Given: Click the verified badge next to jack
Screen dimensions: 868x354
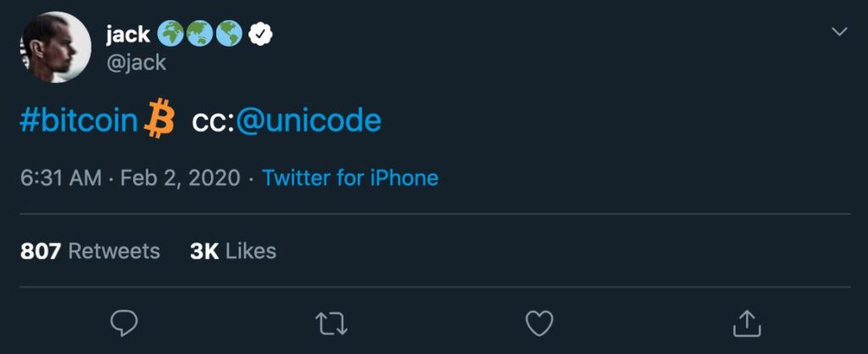Looking at the screenshot, I should click(263, 34).
